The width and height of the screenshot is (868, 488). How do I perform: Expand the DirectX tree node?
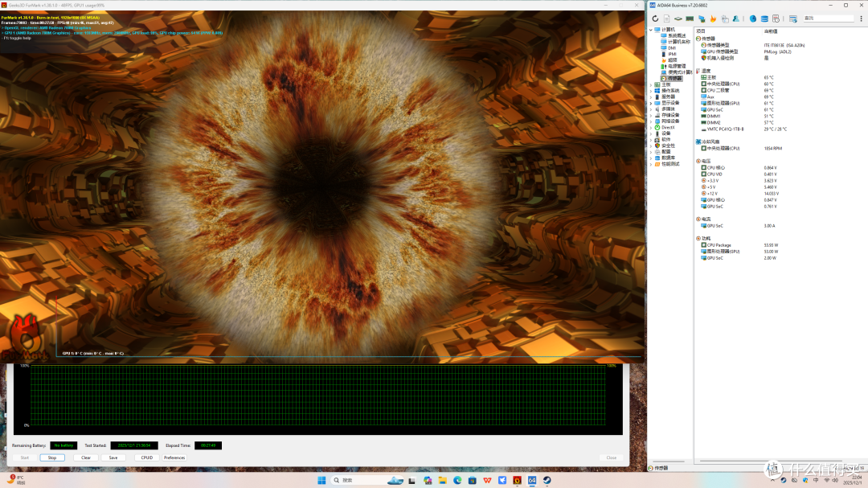click(x=651, y=127)
